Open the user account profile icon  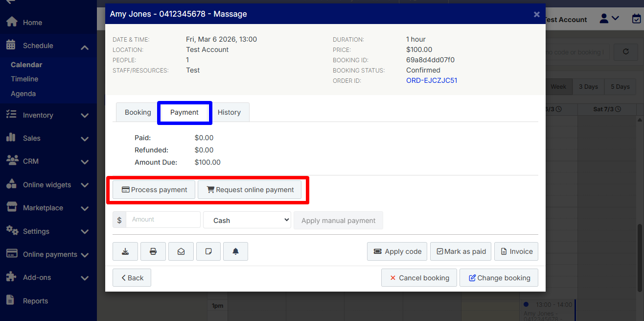tap(609, 19)
